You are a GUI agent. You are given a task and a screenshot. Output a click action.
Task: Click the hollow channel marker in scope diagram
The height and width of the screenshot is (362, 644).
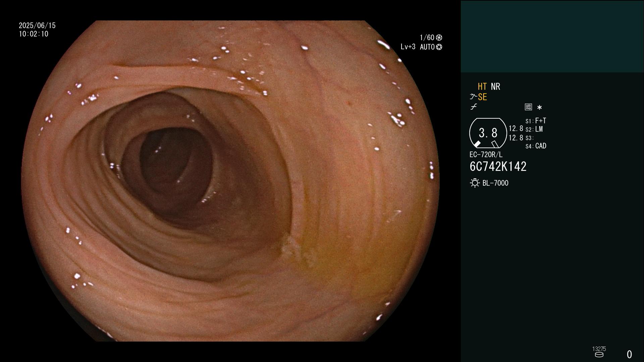click(495, 144)
